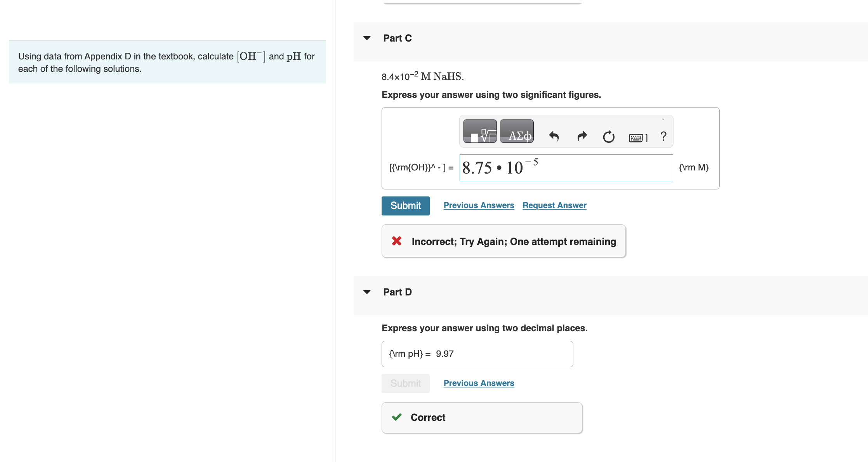Click the Request Answer link

coord(554,205)
